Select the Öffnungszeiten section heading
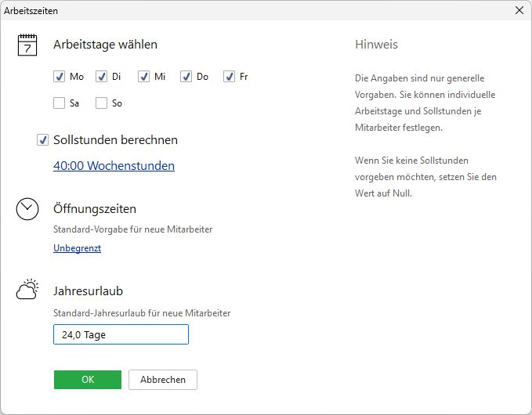The width and height of the screenshot is (532, 415). (95, 209)
